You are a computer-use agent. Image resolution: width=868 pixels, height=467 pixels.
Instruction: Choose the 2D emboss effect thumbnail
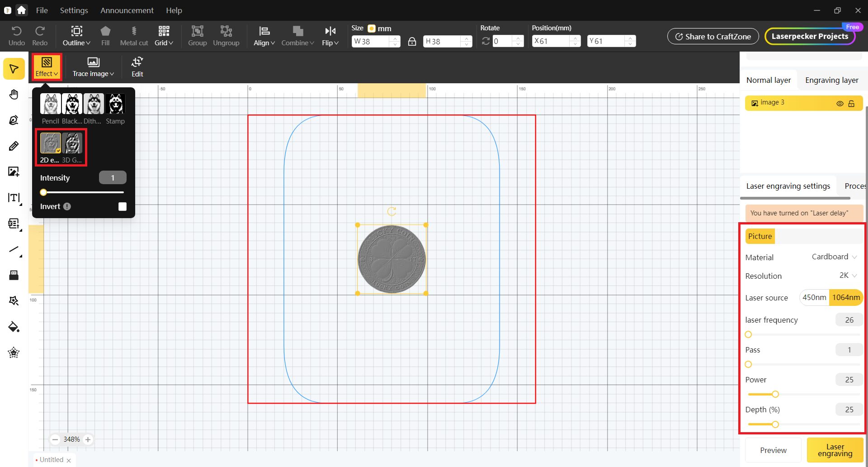[x=51, y=143]
